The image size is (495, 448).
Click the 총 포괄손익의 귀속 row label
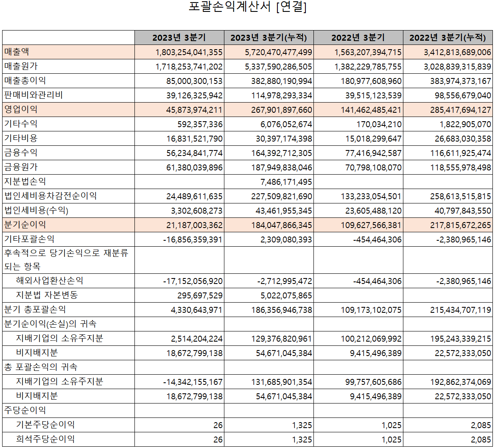tap(41, 367)
